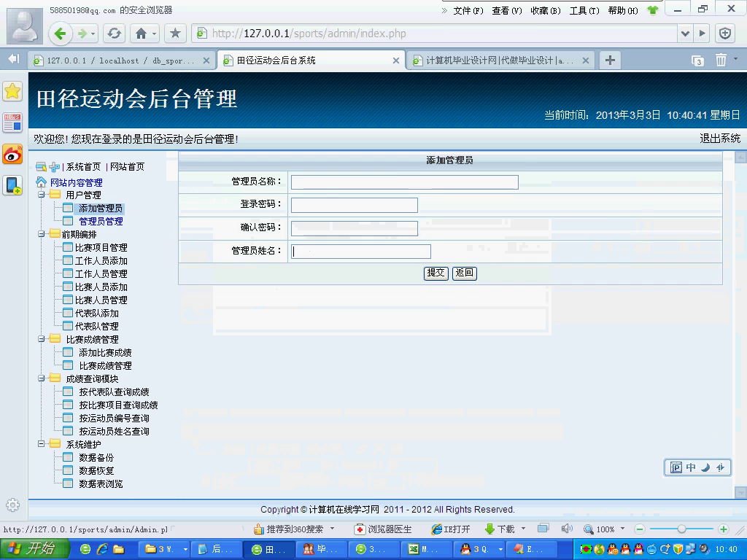Click zoom out minus button
The width and height of the screenshot is (747, 560).
coord(640,529)
